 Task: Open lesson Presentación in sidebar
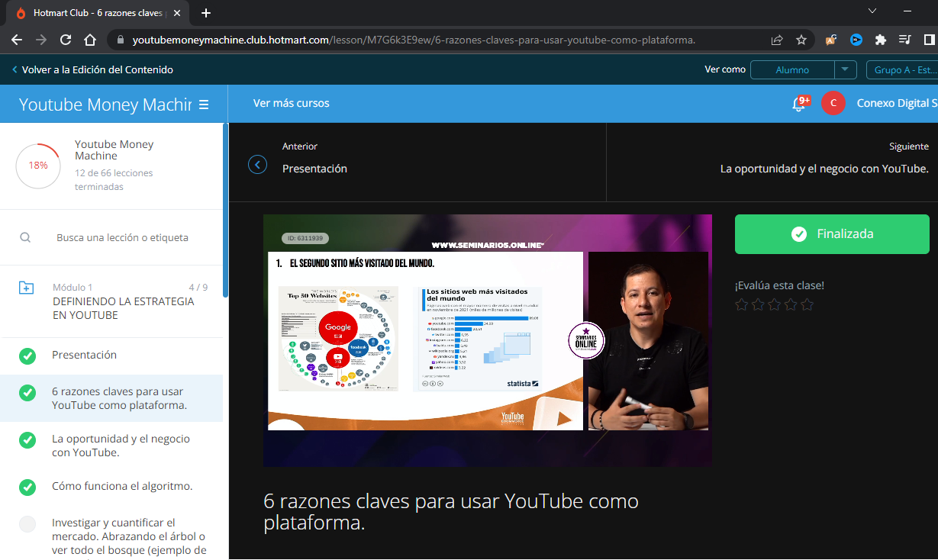[84, 355]
